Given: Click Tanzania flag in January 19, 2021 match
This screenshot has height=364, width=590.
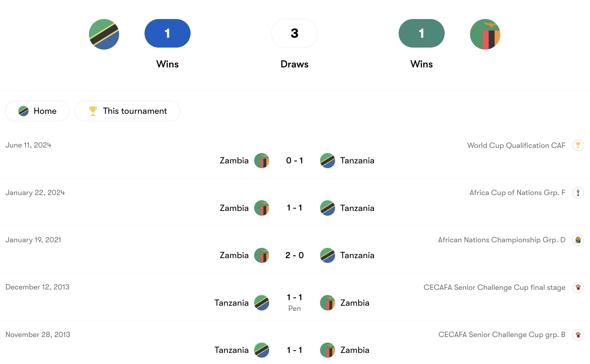Looking at the screenshot, I should (328, 255).
